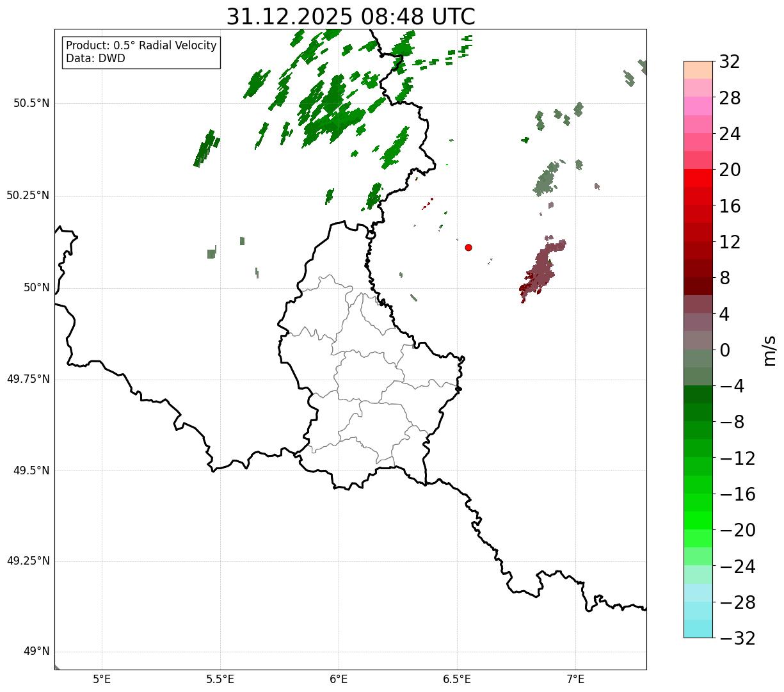Viewport: 784px width, 692px height.
Task: Click the Product: 0.5° Radial Velocity label
Action: [x=141, y=46]
